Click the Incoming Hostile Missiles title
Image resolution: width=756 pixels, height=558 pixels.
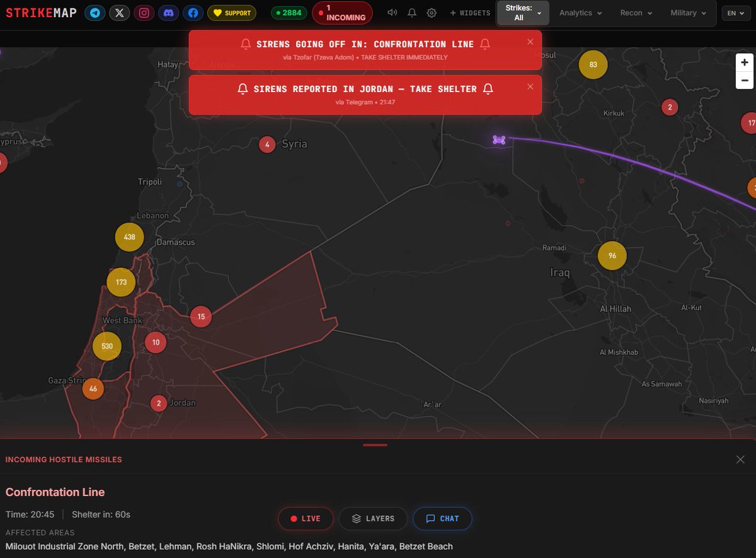pyautogui.click(x=64, y=460)
